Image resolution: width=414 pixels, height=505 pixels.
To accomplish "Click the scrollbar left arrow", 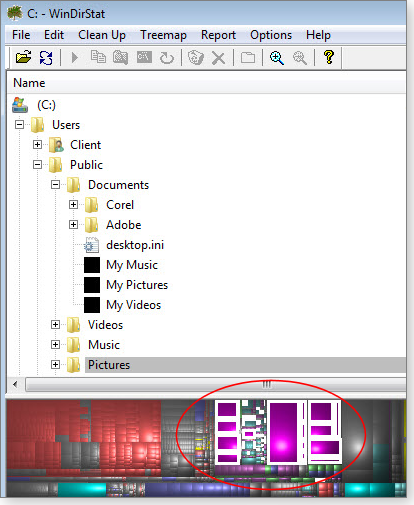I will 15,385.
